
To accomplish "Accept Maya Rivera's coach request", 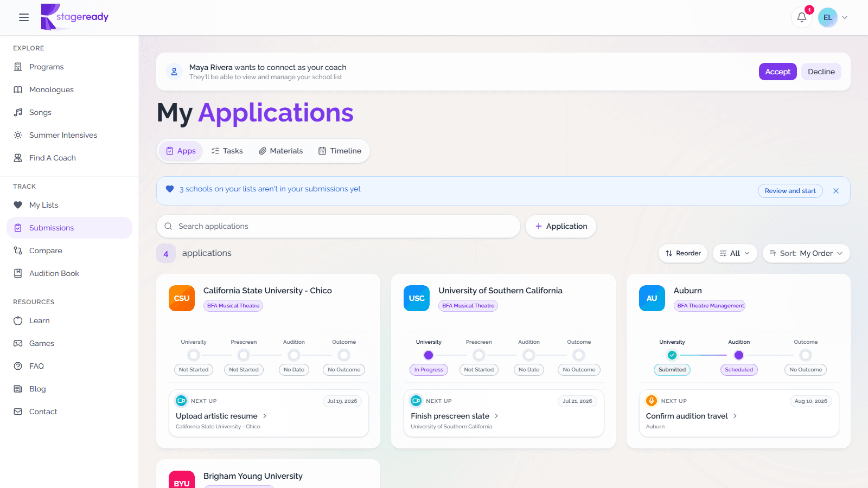I will [x=777, y=72].
